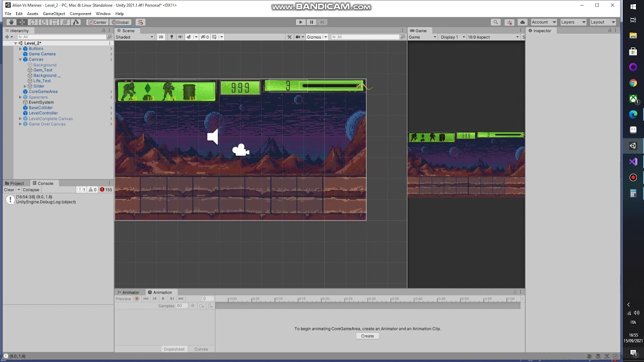Toggle 2D view in Scene
Screen dimensions: 644x362
(161, 37)
